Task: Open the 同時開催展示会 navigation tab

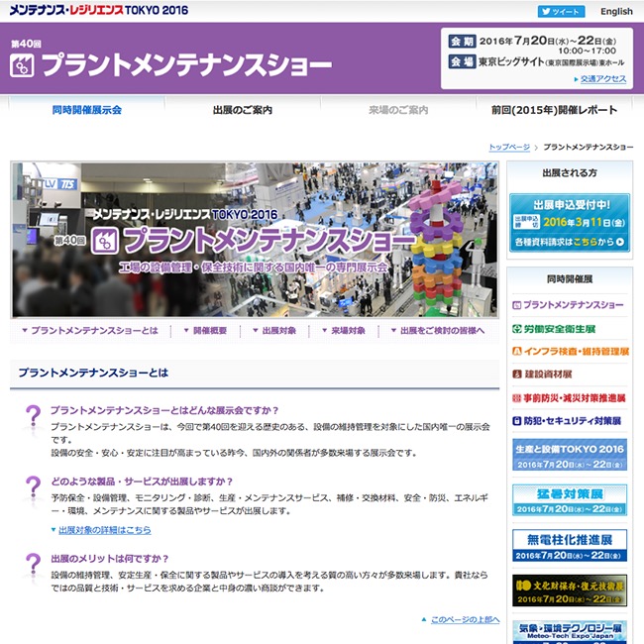Action: (87, 110)
